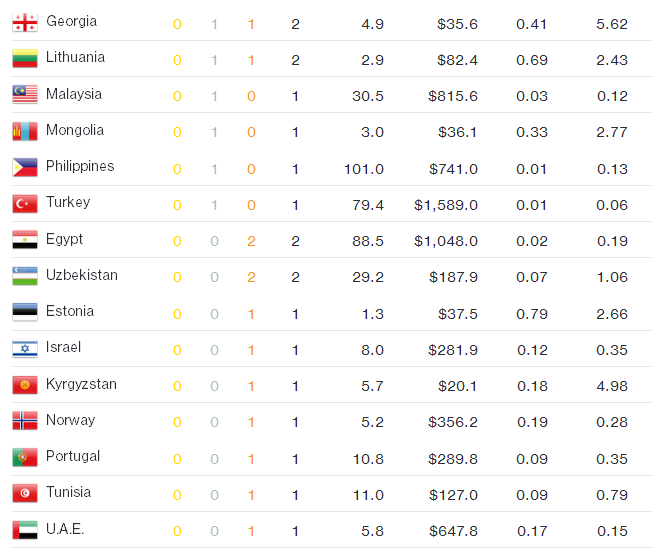
Task: Click the Mongolia flag icon
Action: click(x=25, y=132)
